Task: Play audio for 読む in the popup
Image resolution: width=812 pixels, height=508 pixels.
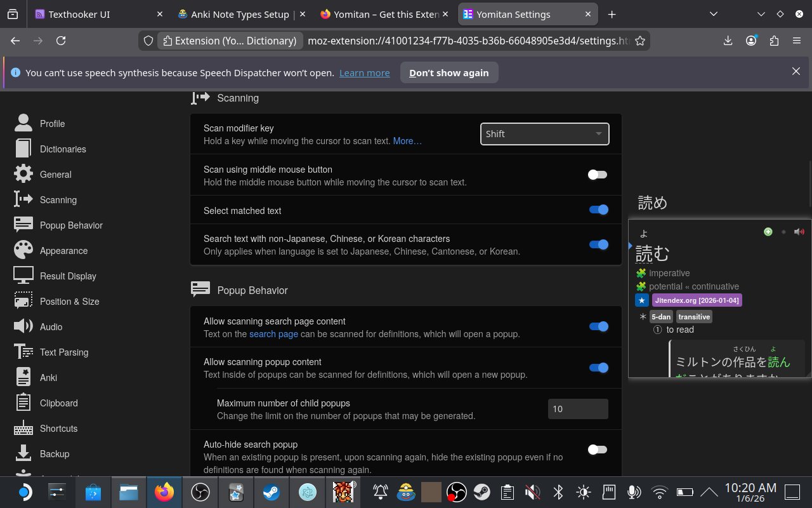Action: pos(799,232)
